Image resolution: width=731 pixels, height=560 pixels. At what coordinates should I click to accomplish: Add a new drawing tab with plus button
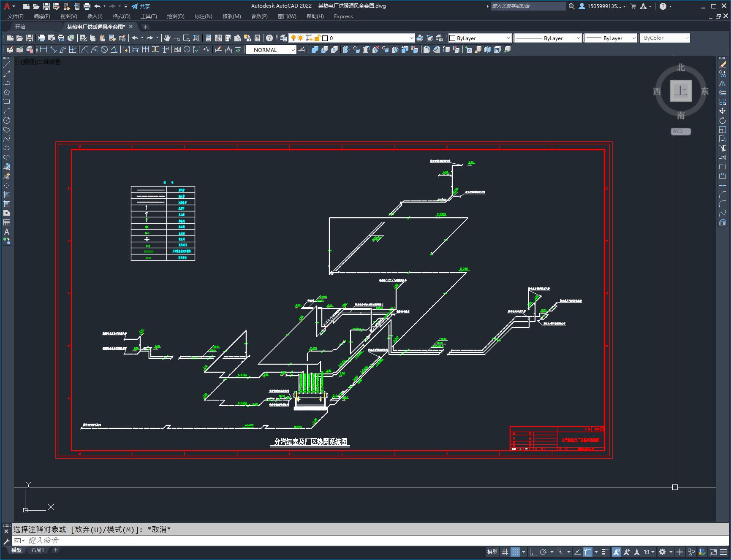pos(145,27)
